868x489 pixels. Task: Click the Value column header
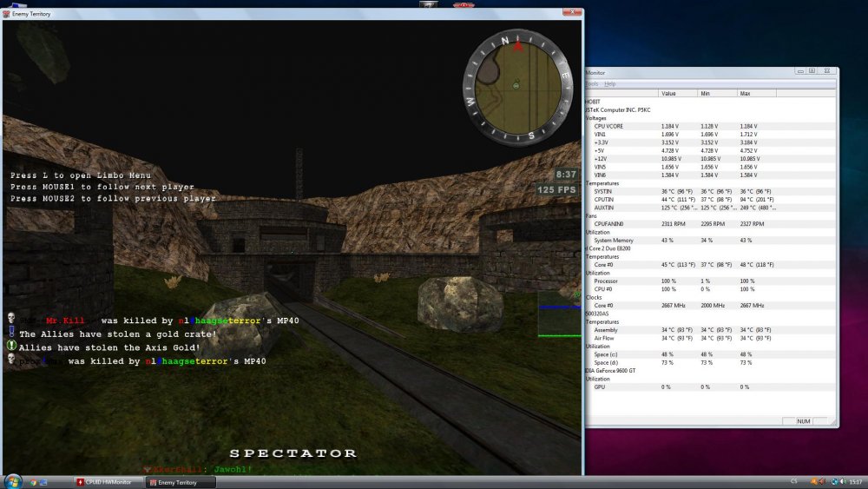678,94
